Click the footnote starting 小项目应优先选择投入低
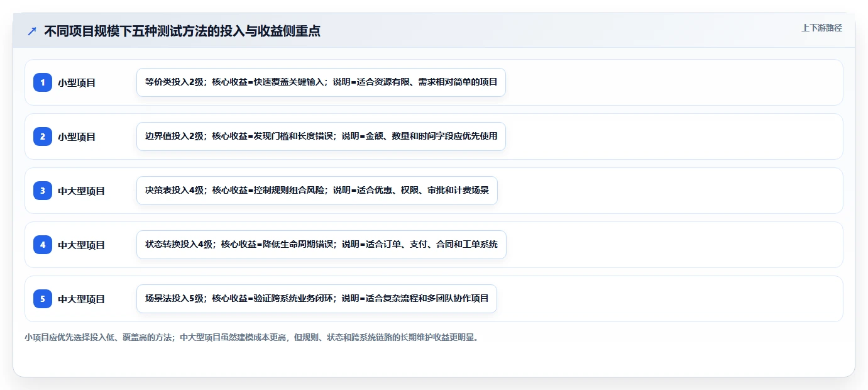Screen dimensions: 868x390 tap(253, 338)
